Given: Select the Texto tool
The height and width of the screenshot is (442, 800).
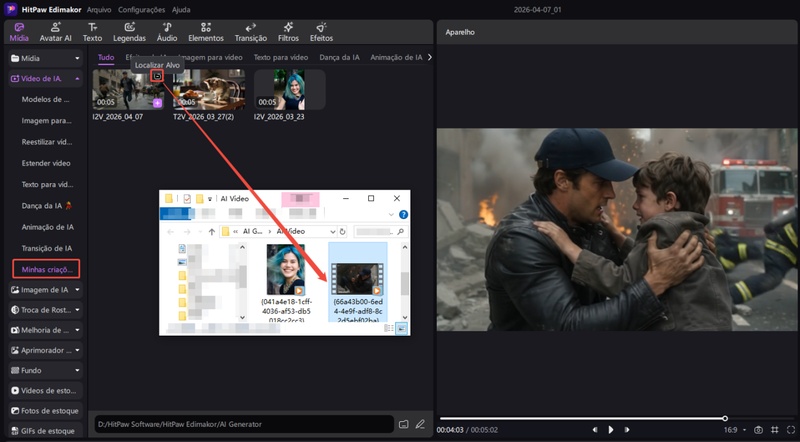Looking at the screenshot, I should click(x=92, y=32).
